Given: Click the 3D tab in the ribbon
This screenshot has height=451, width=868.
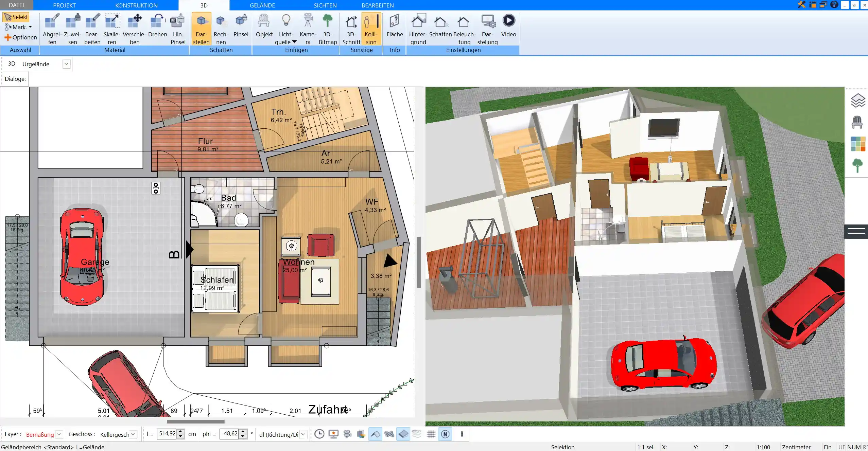Looking at the screenshot, I should [203, 5].
